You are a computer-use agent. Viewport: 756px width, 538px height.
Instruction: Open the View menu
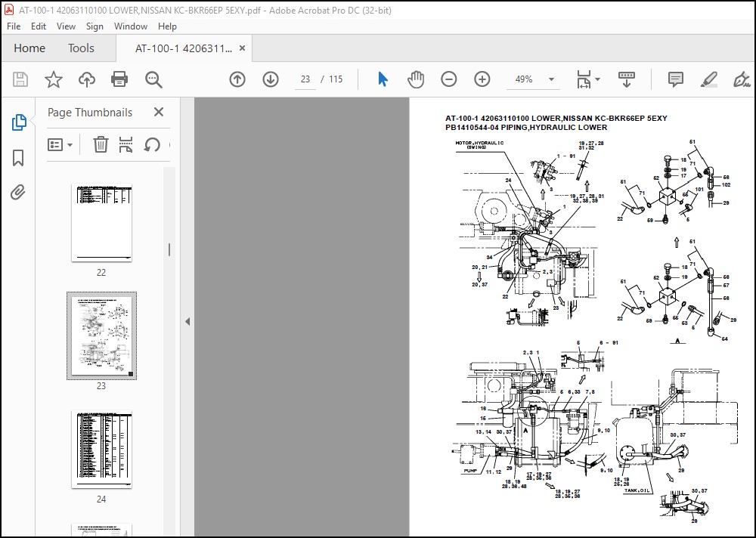[66, 26]
